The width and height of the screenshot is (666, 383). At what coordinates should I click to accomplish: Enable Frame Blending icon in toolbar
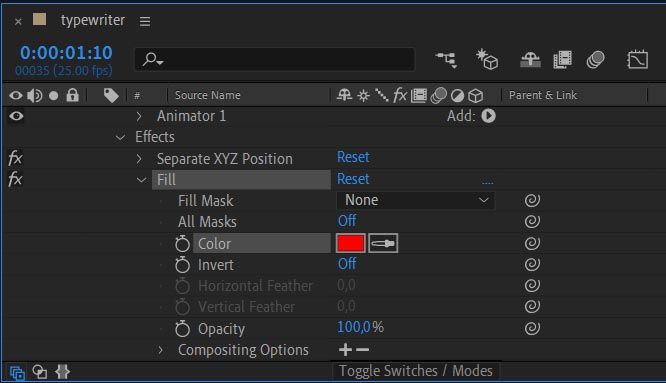(x=562, y=60)
